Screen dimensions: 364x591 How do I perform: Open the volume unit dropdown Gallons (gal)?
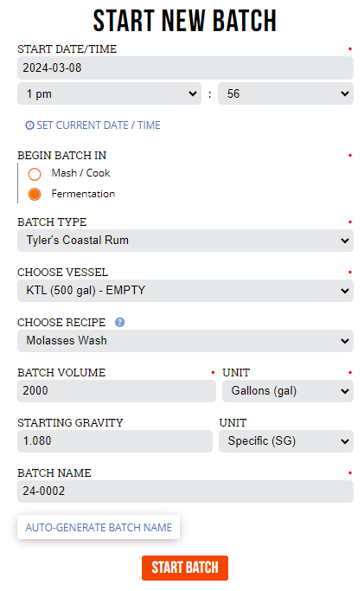coord(288,390)
